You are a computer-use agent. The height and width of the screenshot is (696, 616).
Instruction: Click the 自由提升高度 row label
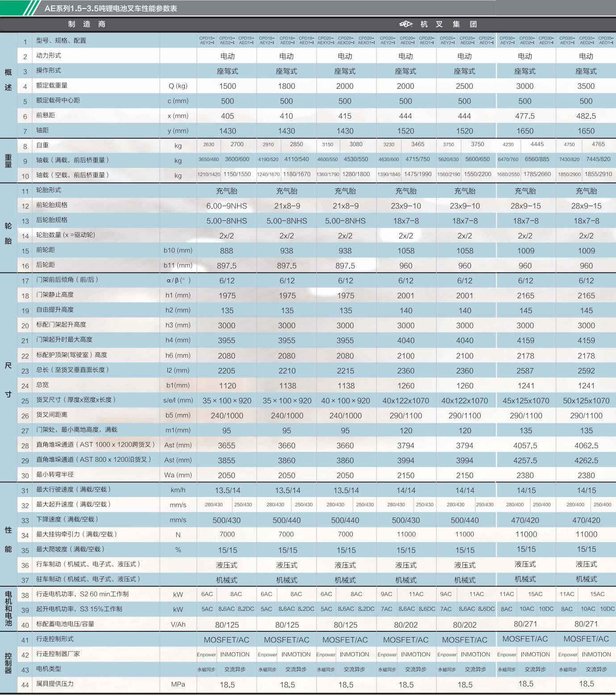[x=55, y=310]
